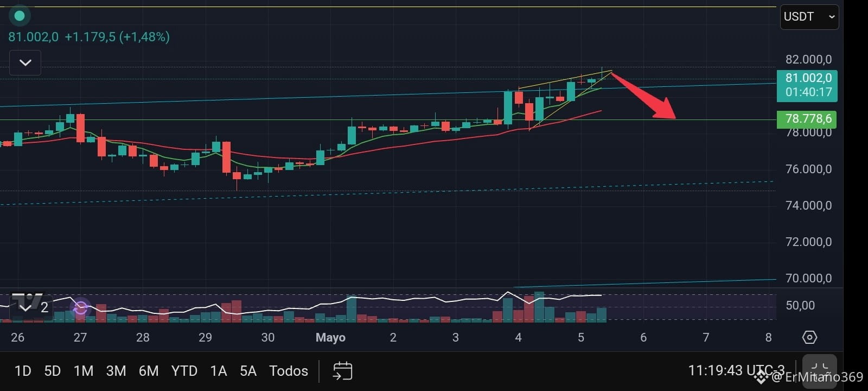The height and width of the screenshot is (391, 868).
Task: Click the date axis label 5
Action: pyautogui.click(x=581, y=337)
